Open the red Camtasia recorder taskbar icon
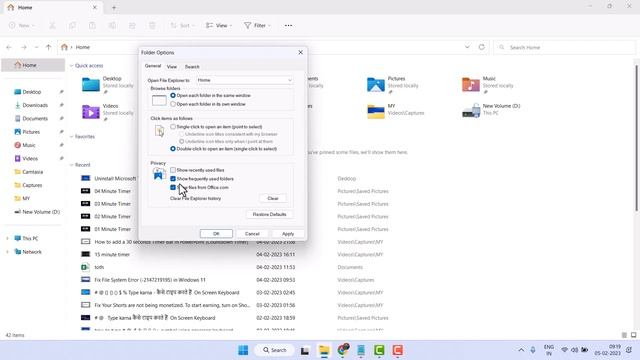 pyautogui.click(x=398, y=350)
